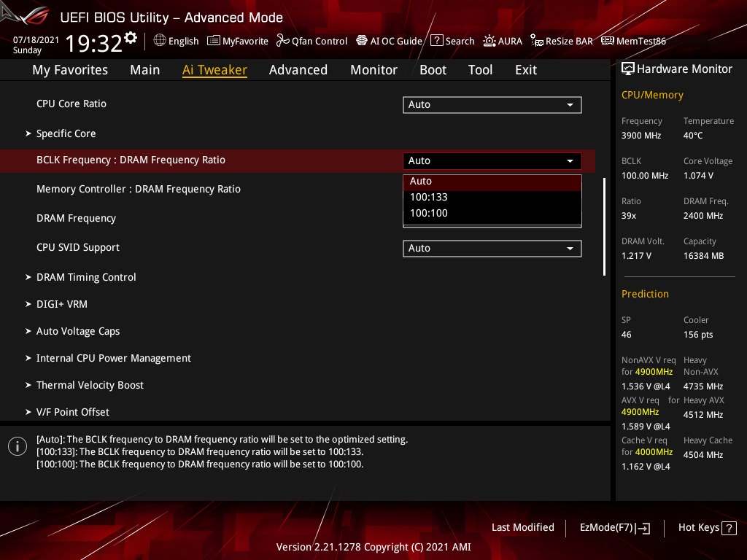Image resolution: width=747 pixels, height=560 pixels.
Task: Open the AURA lighting settings
Action: click(503, 41)
